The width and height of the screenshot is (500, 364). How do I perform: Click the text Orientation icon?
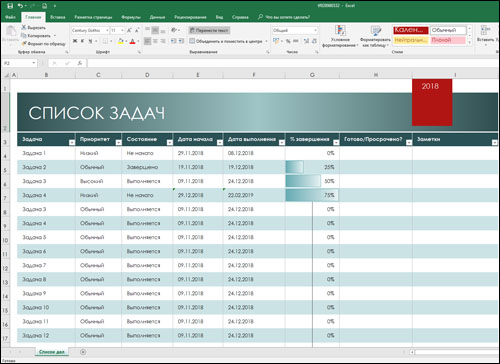[174, 30]
